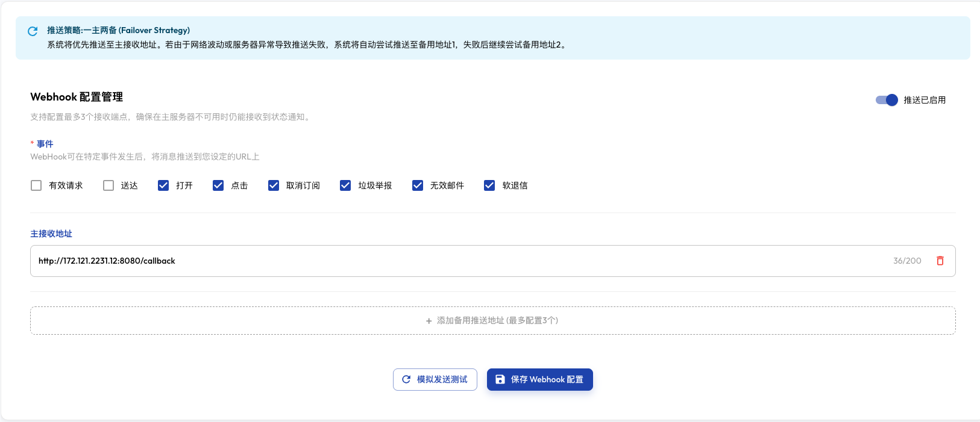Untick the 软退信 event checkbox
The image size is (980, 422).
(x=489, y=185)
